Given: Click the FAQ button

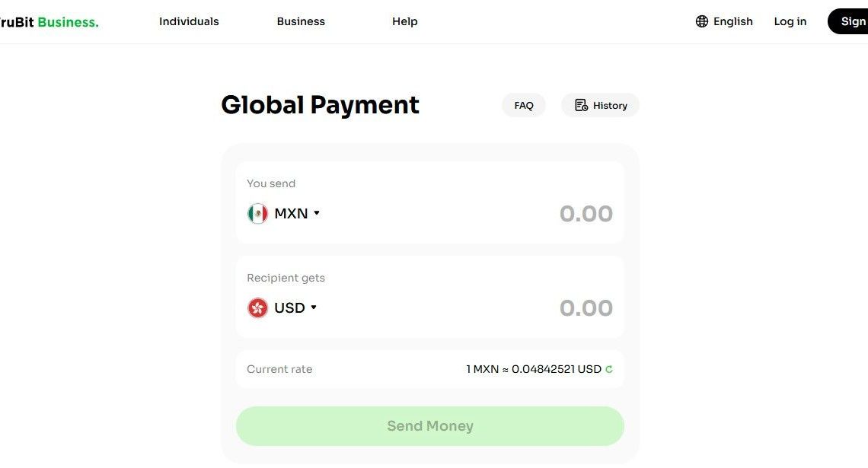Looking at the screenshot, I should tap(524, 105).
